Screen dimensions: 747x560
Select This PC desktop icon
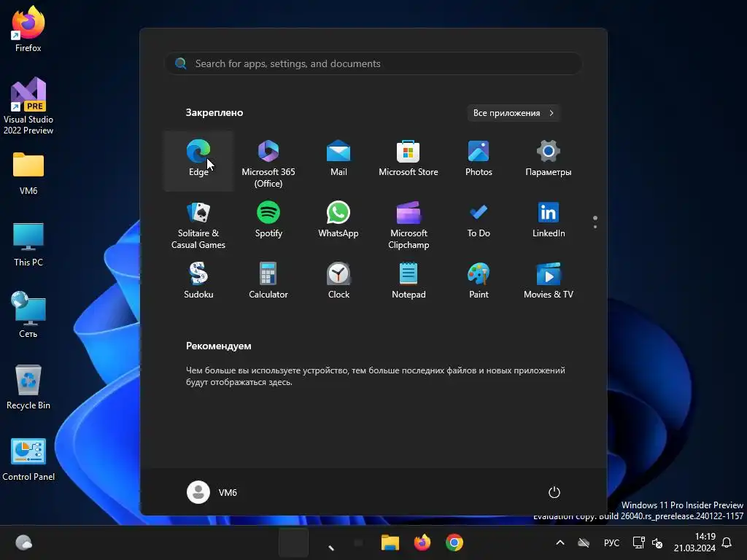(28, 245)
